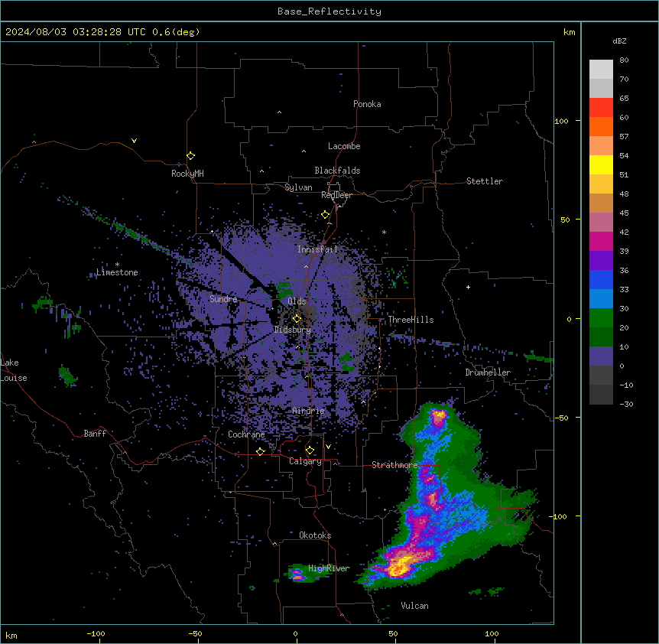The image size is (659, 644).
Task: Select the Vulcan label
Action: [414, 606]
